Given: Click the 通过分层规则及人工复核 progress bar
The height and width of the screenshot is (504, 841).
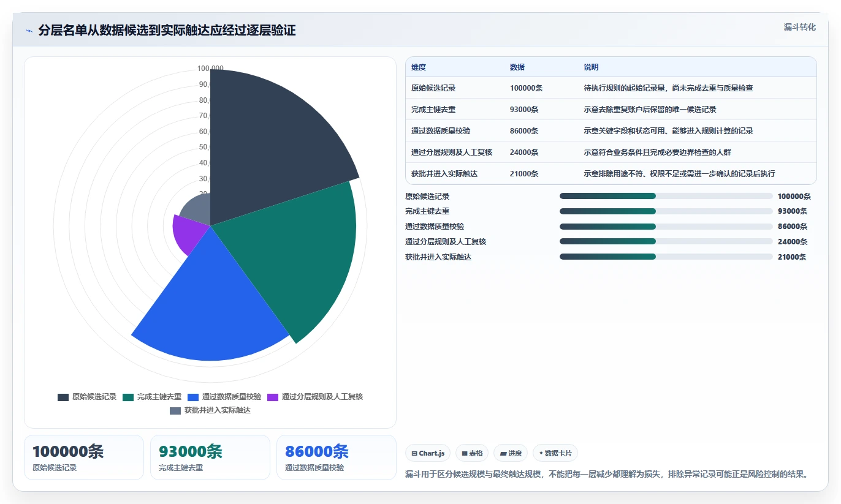Looking at the screenshot, I should tap(666, 241).
